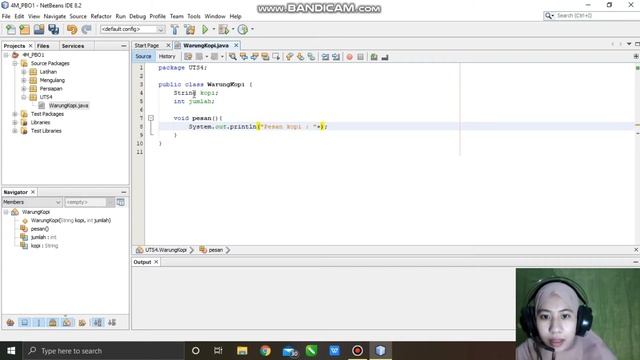
Task: Click Find Next Occurrence editor icon
Action: tap(254, 57)
